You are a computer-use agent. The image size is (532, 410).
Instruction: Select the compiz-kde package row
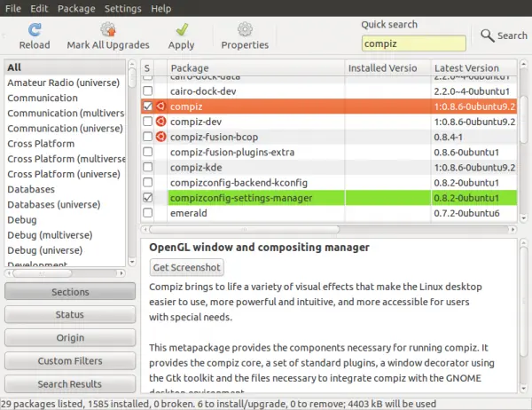[x=329, y=167]
